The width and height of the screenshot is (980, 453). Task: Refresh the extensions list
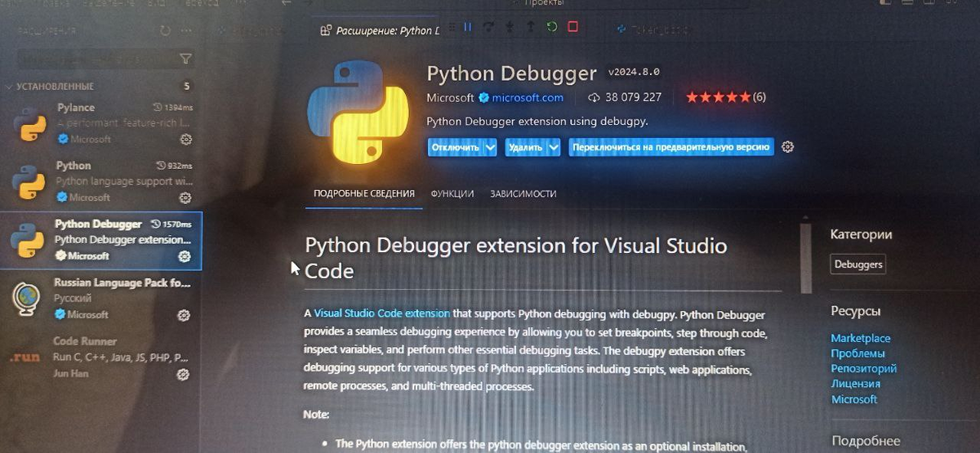tap(167, 31)
